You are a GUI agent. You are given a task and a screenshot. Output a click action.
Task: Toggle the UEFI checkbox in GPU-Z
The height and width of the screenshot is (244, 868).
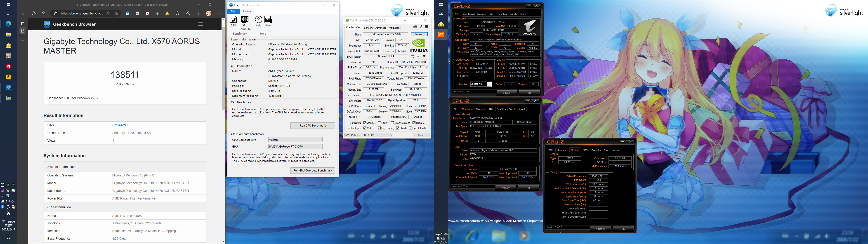[419, 57]
